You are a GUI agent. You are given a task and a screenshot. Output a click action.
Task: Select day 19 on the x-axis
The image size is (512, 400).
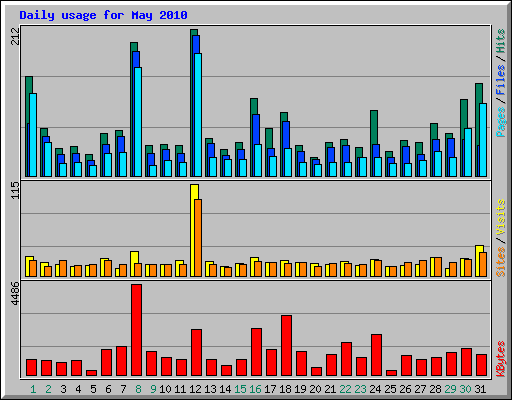point(300,389)
